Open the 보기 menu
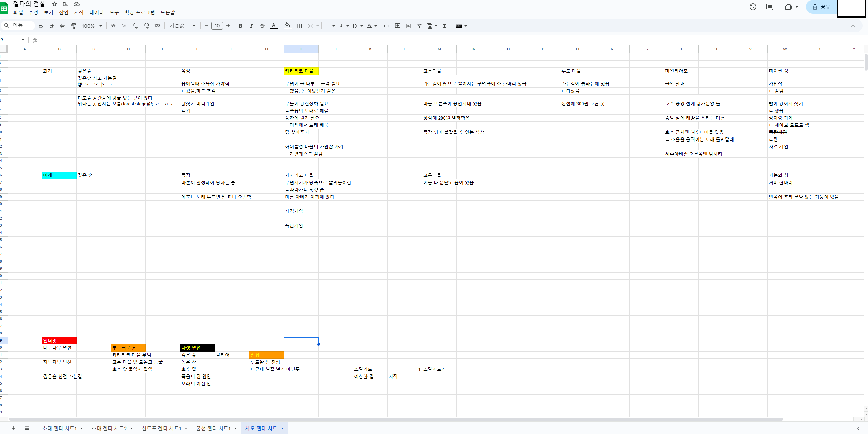The image size is (868, 434). tap(49, 12)
